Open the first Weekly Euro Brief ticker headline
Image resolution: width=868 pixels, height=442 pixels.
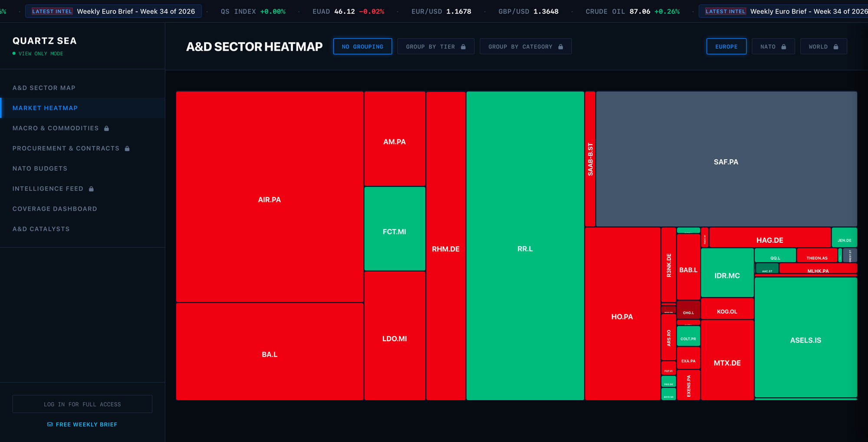click(x=113, y=11)
